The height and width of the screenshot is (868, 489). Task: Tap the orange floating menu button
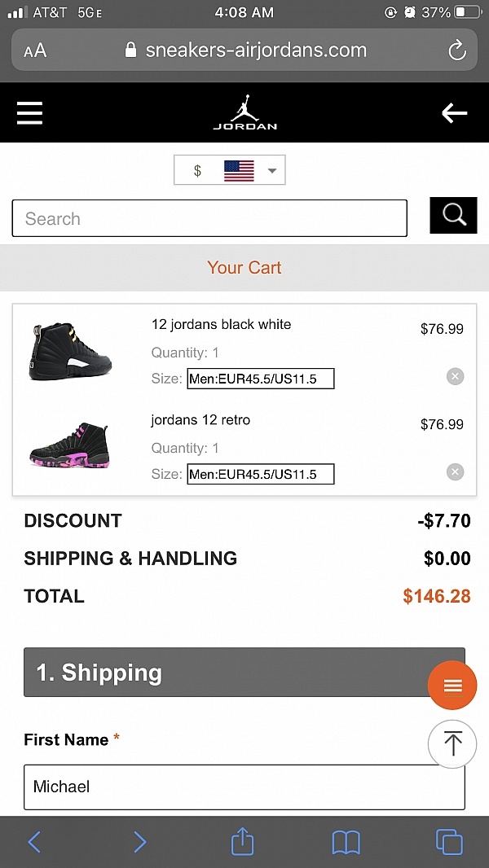[452, 686]
